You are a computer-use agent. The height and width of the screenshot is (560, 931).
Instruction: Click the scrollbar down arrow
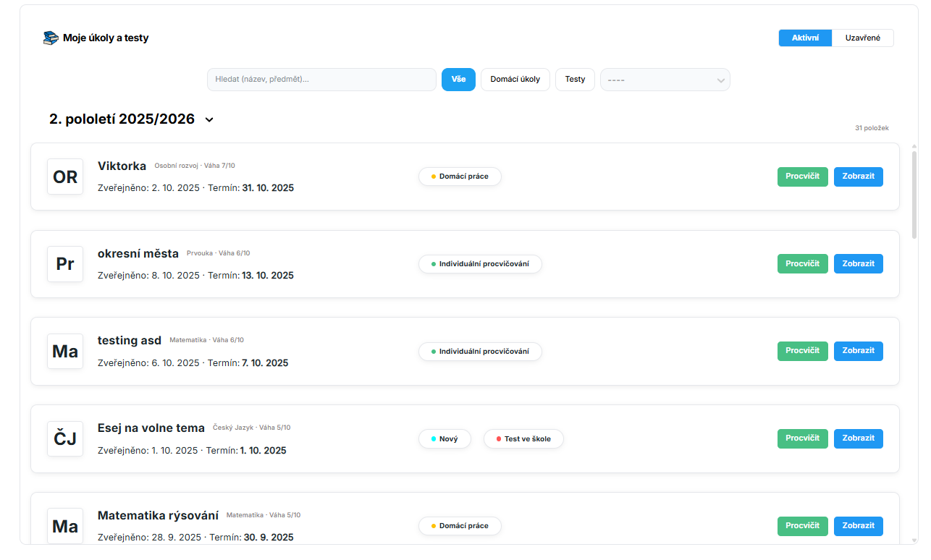(914, 540)
